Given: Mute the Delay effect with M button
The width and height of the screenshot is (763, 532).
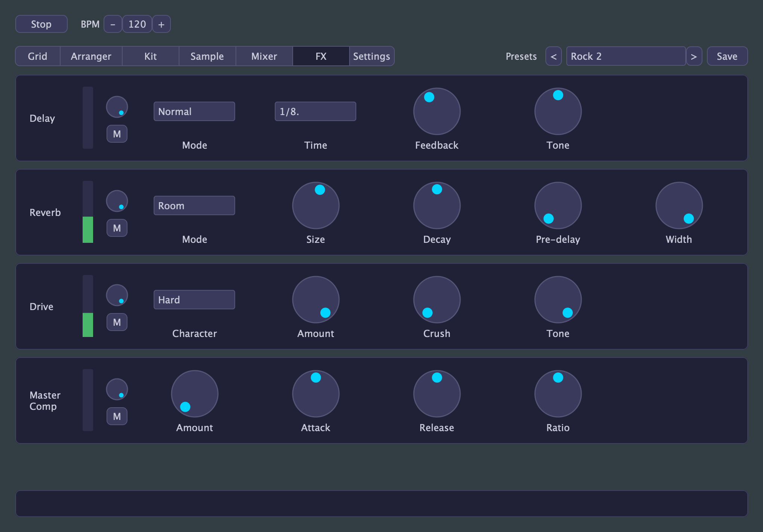Looking at the screenshot, I should click(x=117, y=134).
